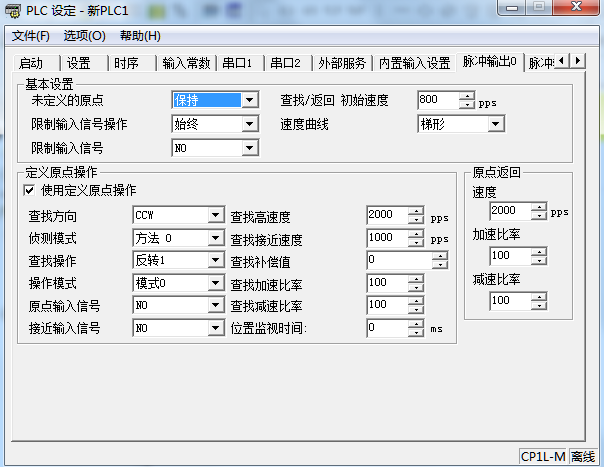This screenshot has width=604, height=467.
Task: Expand the 侦测模式 dropdown
Action: pos(215,238)
